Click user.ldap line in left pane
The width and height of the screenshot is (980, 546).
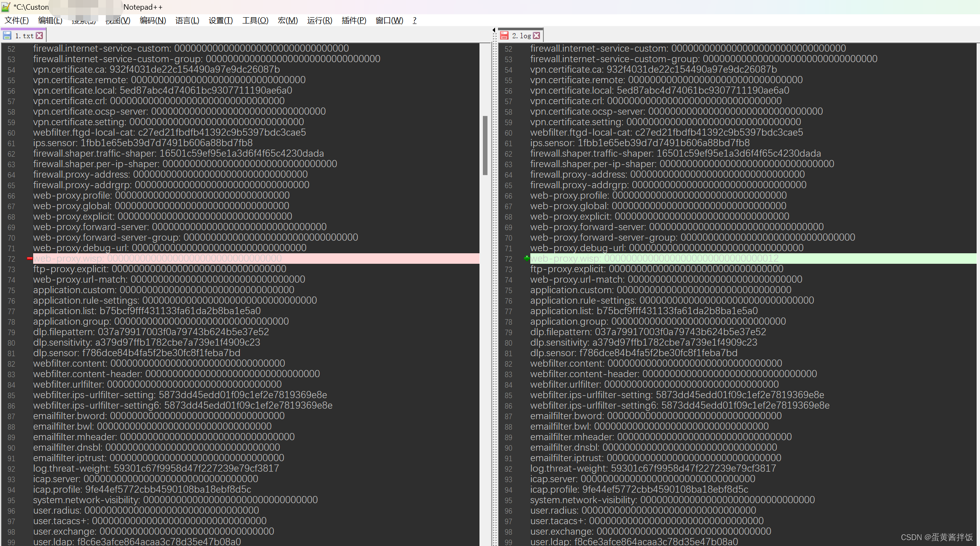[137, 541]
